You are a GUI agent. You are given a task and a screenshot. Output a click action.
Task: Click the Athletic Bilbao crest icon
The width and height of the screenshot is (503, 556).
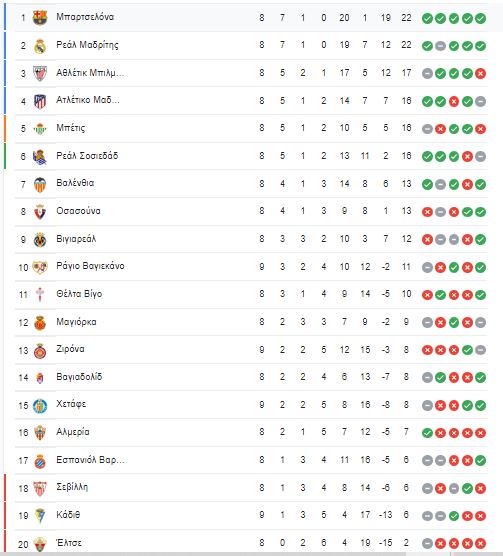click(x=40, y=73)
